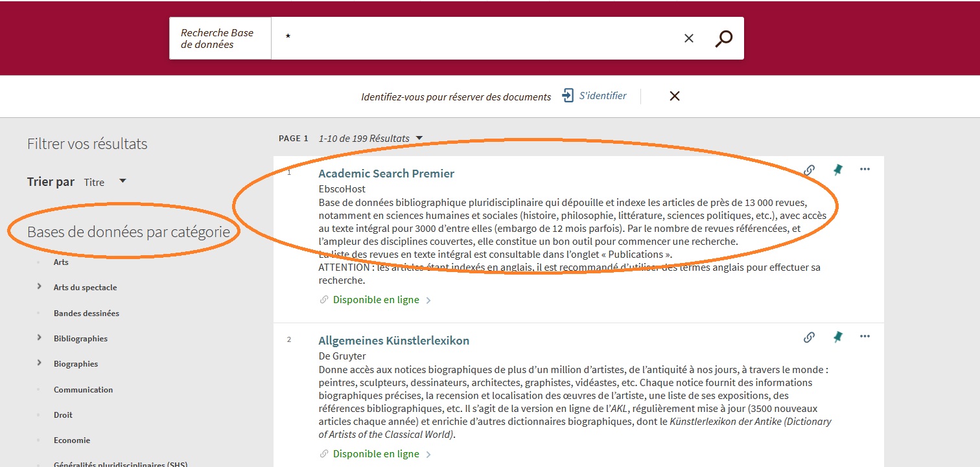Select the Arts category

61,262
